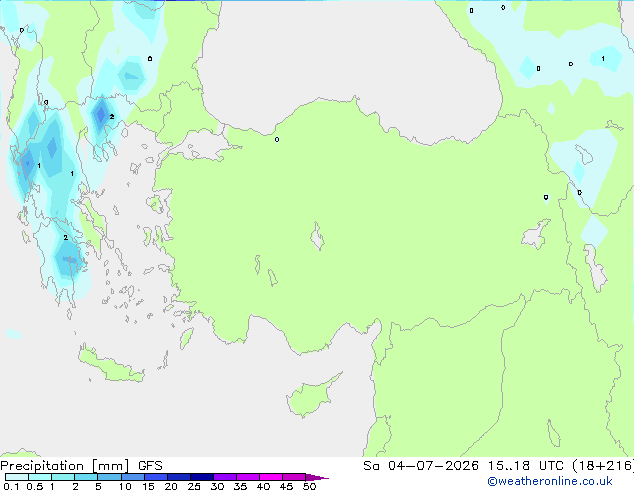Click the 1–2 mm legend color box

point(63,477)
